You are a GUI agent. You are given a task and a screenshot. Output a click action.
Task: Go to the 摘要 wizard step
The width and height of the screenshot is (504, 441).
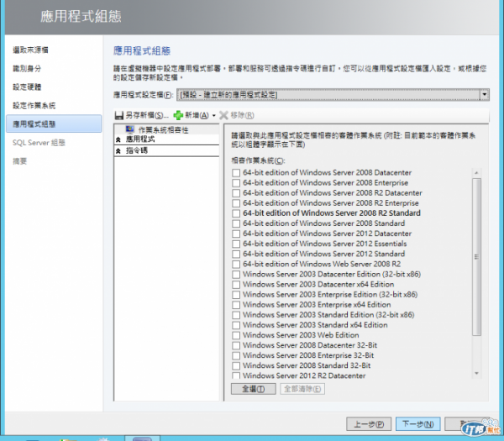click(x=19, y=161)
